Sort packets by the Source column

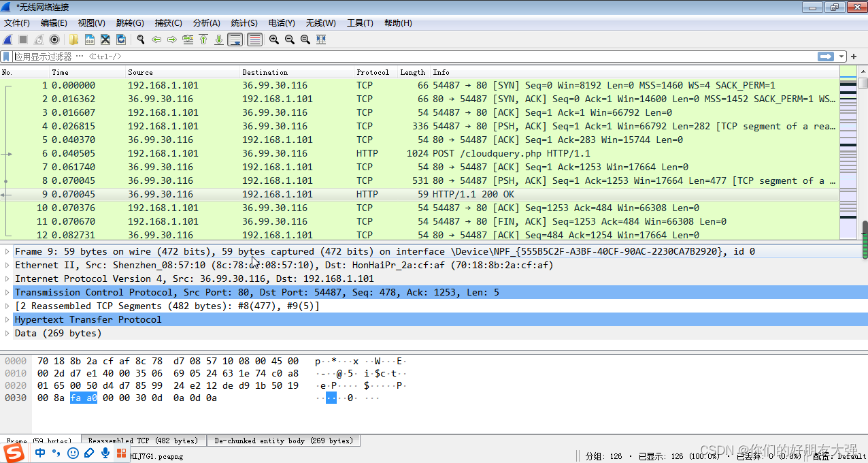[x=182, y=72]
